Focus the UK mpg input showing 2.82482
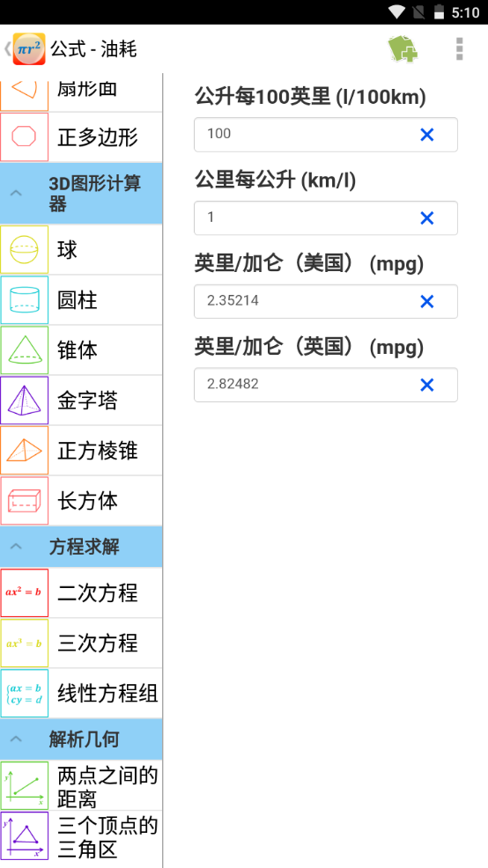 pos(326,385)
